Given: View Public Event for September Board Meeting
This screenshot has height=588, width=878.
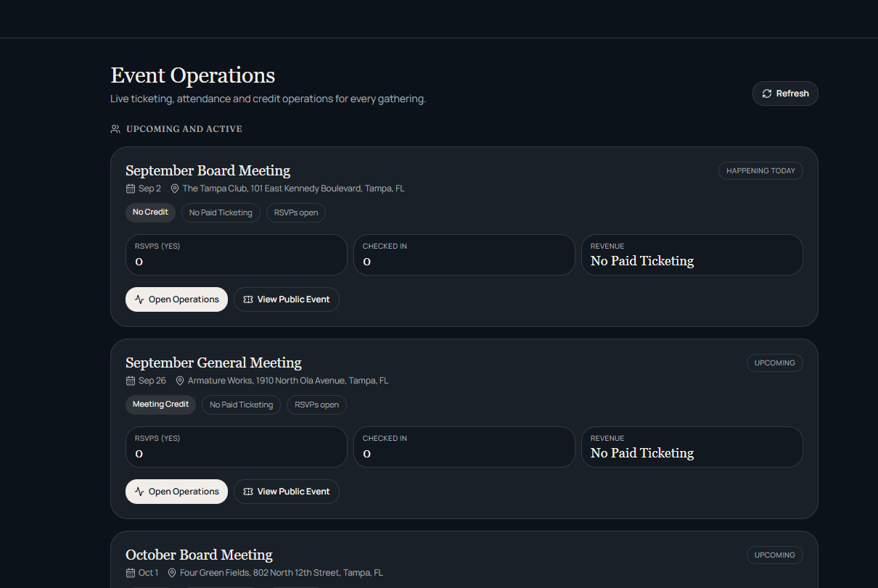Looking at the screenshot, I should 287,299.
